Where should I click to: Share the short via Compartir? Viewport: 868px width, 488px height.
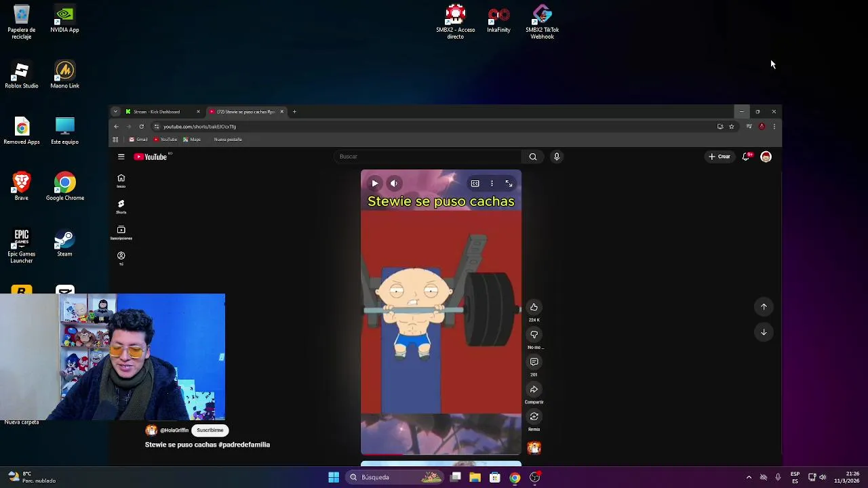tap(534, 389)
